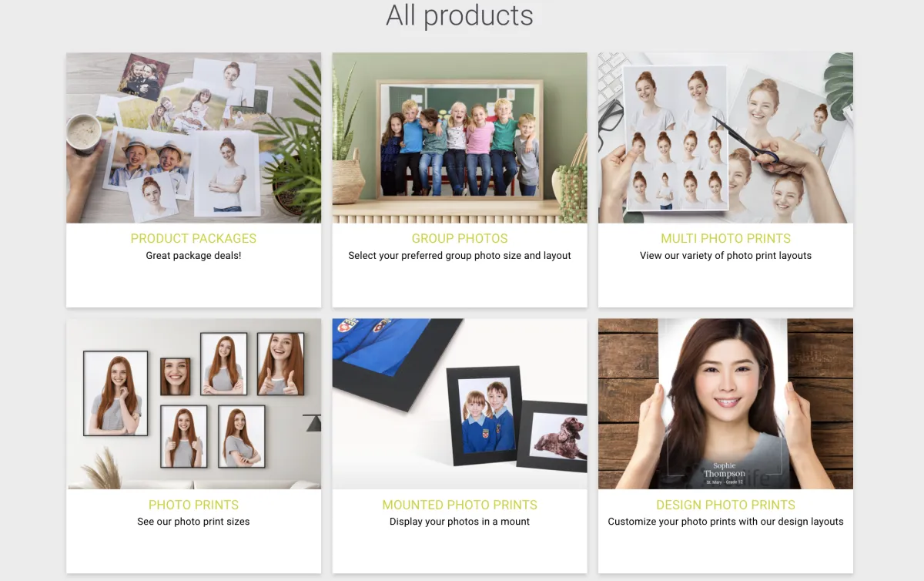The height and width of the screenshot is (581, 924).
Task: Click 'Great package deals!' description text
Action: [193, 256]
